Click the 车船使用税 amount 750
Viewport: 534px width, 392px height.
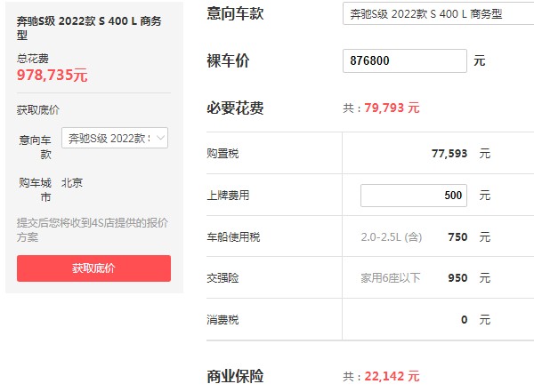(x=457, y=236)
